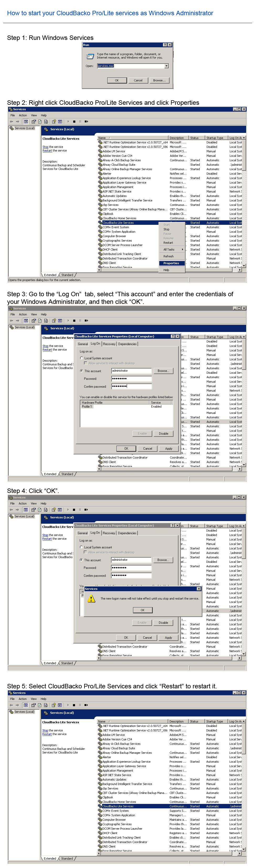Click the Stop Service square icon in Step 2 toolbar
The width and height of the screenshot is (254, 868).
pyautogui.click(x=74, y=122)
